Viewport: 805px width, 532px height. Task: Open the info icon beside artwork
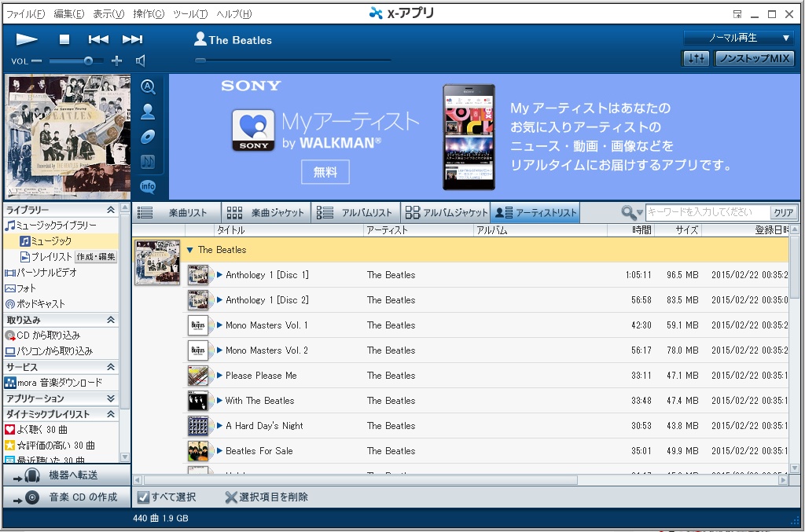(148, 186)
